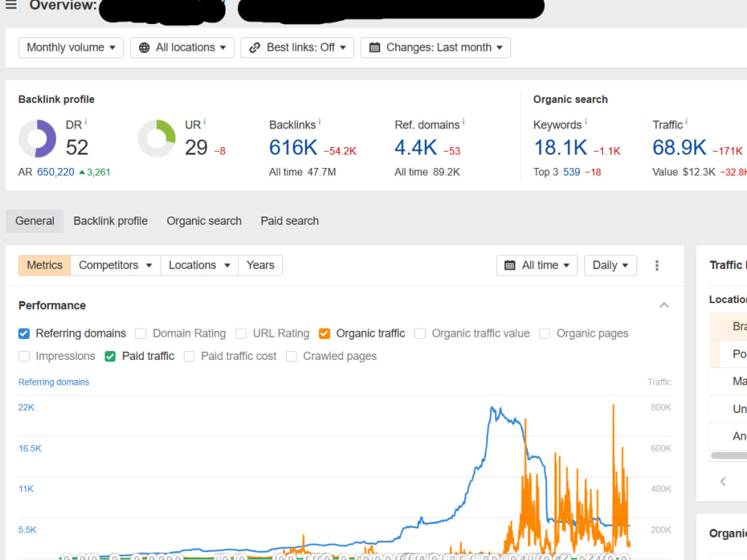Click AR value 650,220
This screenshot has height=560, width=747.
click(x=56, y=172)
